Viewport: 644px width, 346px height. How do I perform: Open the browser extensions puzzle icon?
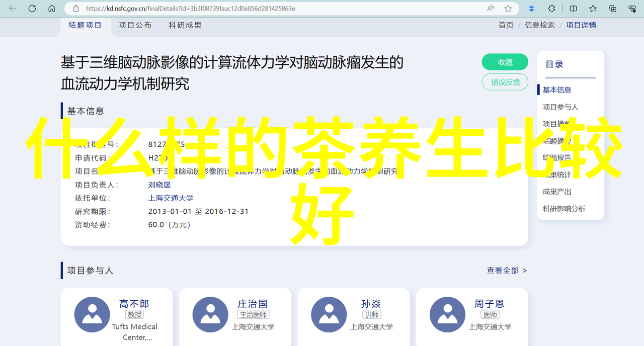pyautogui.click(x=552, y=9)
